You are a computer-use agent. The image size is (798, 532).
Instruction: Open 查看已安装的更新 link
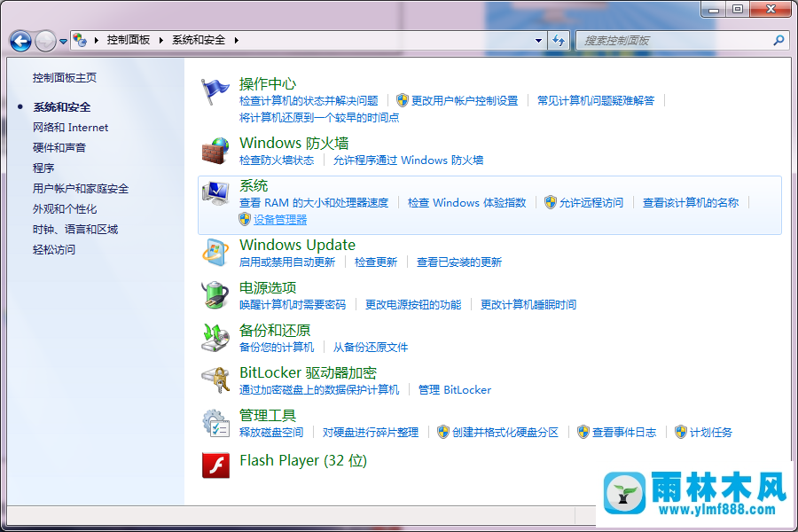pos(459,262)
